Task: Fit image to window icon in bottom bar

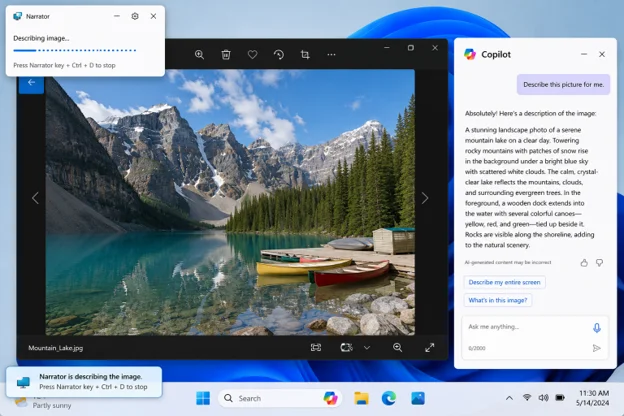Action: [316, 348]
